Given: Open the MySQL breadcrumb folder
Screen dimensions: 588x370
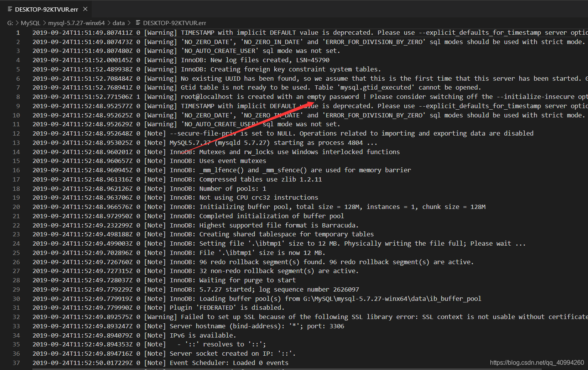Looking at the screenshot, I should (30, 23).
